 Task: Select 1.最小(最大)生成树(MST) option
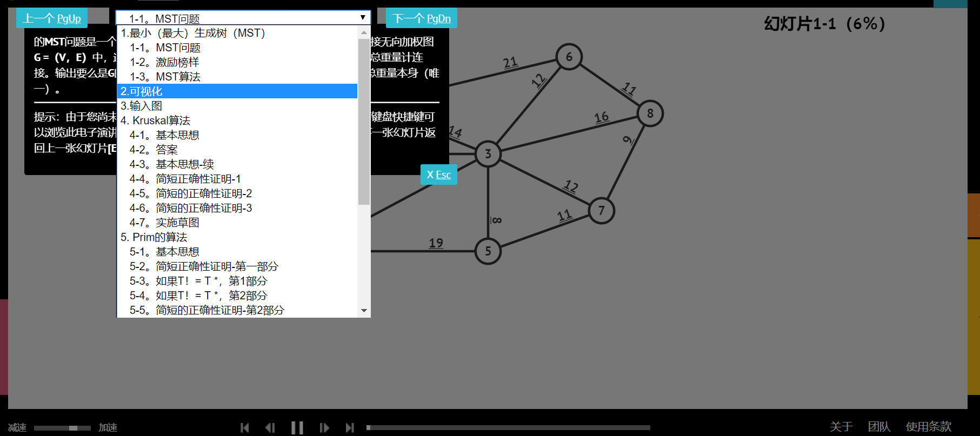point(237,33)
